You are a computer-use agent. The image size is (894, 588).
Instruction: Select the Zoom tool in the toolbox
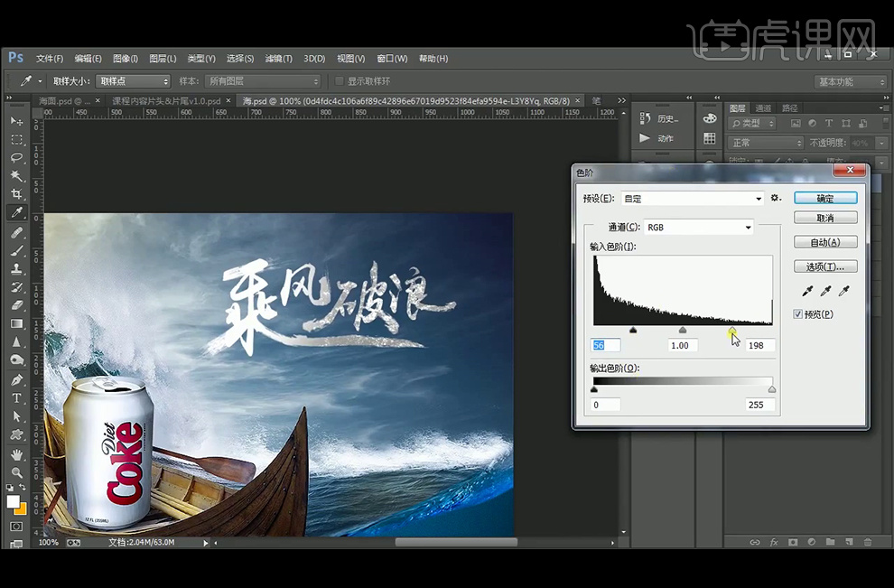[16, 472]
